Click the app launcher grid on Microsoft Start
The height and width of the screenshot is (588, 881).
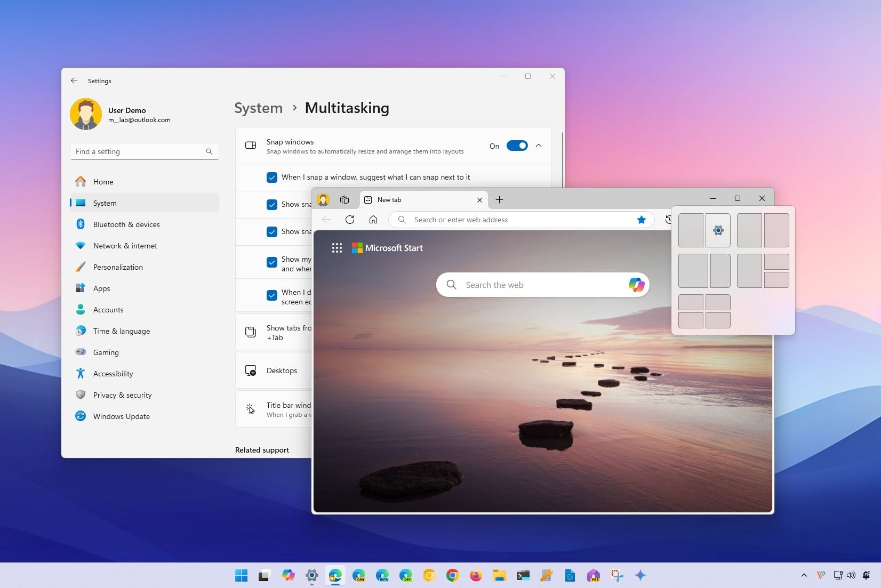point(337,248)
